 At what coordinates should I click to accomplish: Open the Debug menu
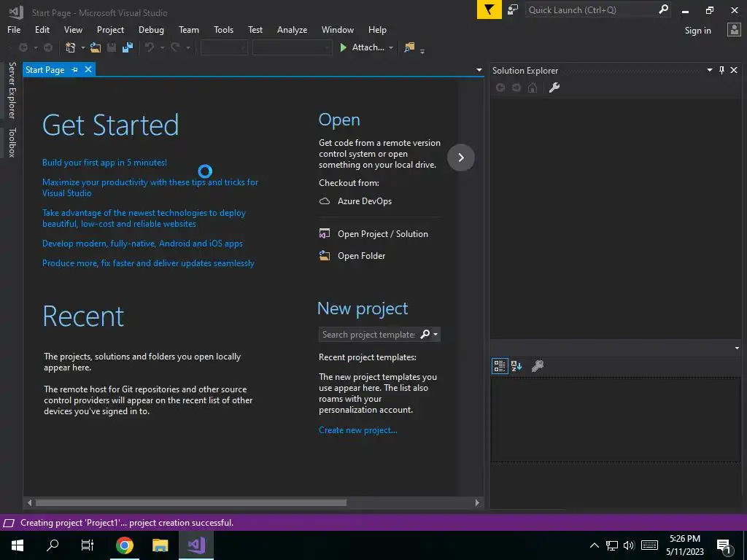(151, 29)
